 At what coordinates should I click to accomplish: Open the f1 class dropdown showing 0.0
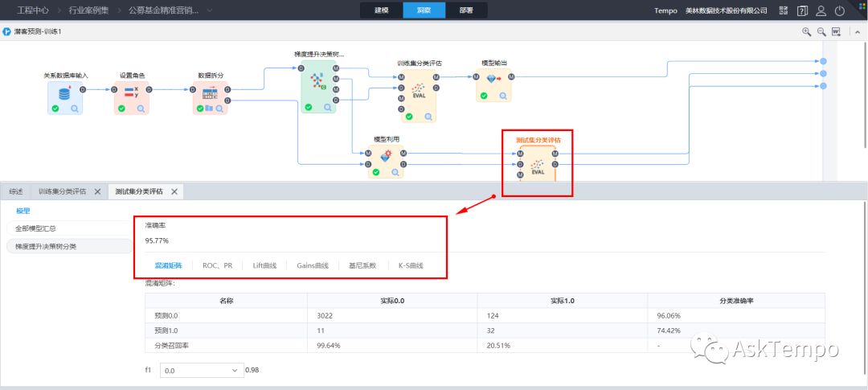point(202,371)
